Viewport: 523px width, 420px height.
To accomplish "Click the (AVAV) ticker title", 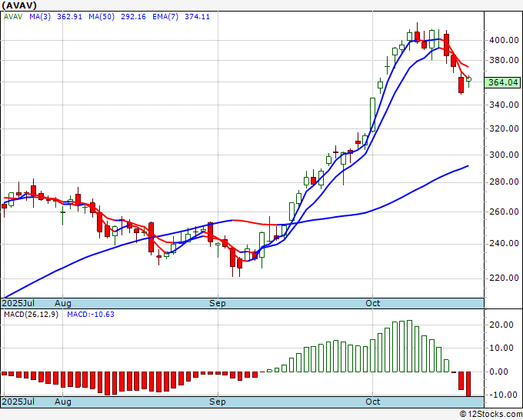I will coord(19,5).
